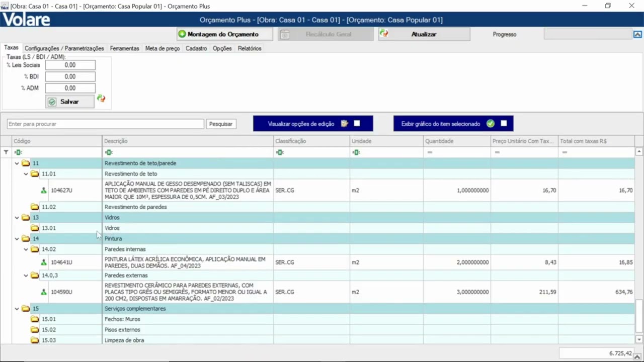This screenshot has height=362, width=644.
Task: Click the Pesquisar button
Action: (x=221, y=124)
